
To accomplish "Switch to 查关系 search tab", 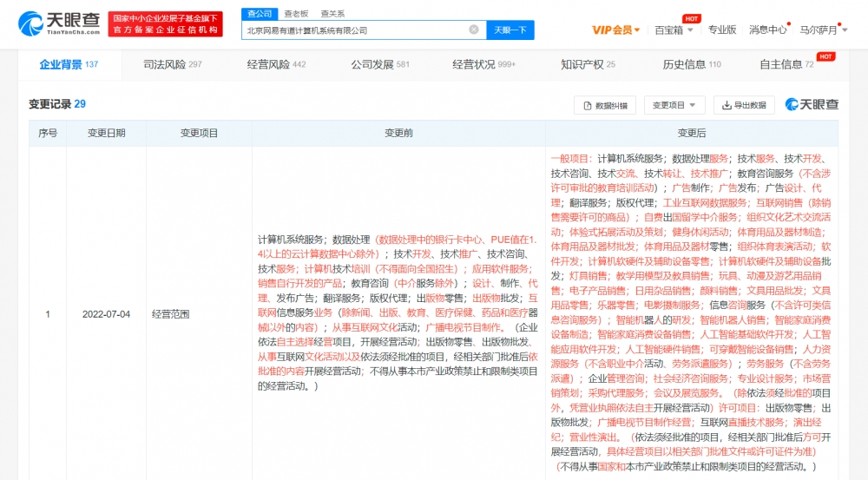I will pyautogui.click(x=332, y=14).
